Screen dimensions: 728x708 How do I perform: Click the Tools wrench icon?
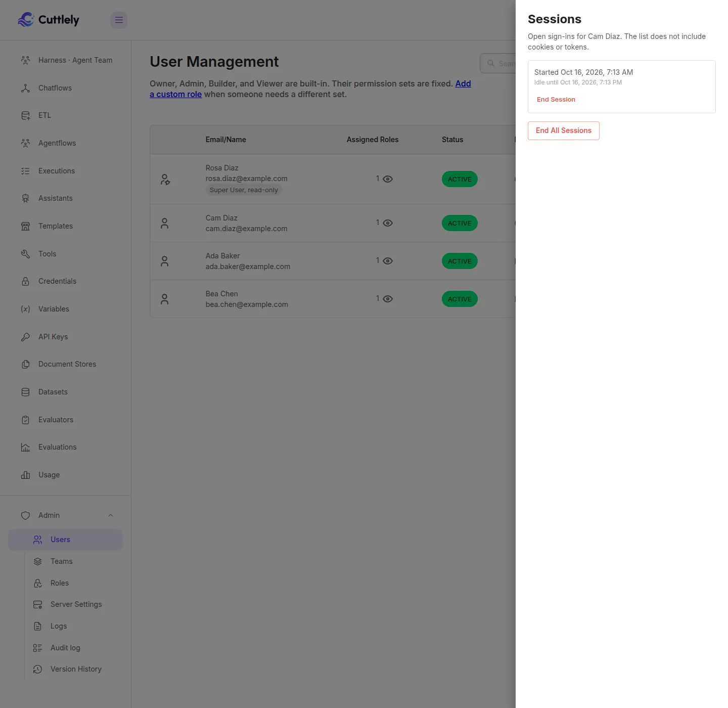pos(25,254)
